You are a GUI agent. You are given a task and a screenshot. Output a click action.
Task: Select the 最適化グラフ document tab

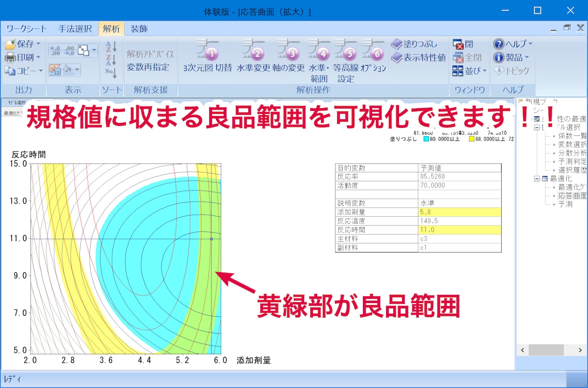click(13, 113)
